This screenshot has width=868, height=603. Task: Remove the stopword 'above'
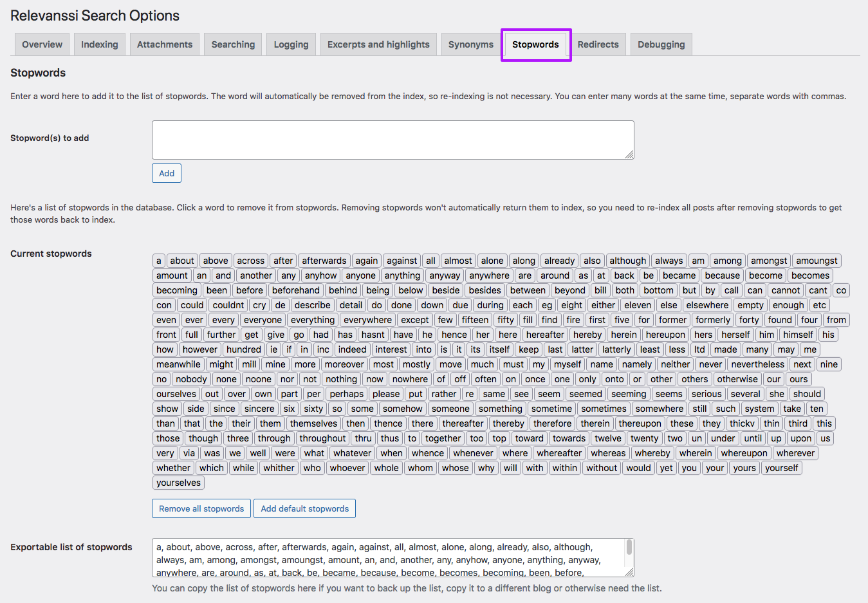pyautogui.click(x=216, y=261)
